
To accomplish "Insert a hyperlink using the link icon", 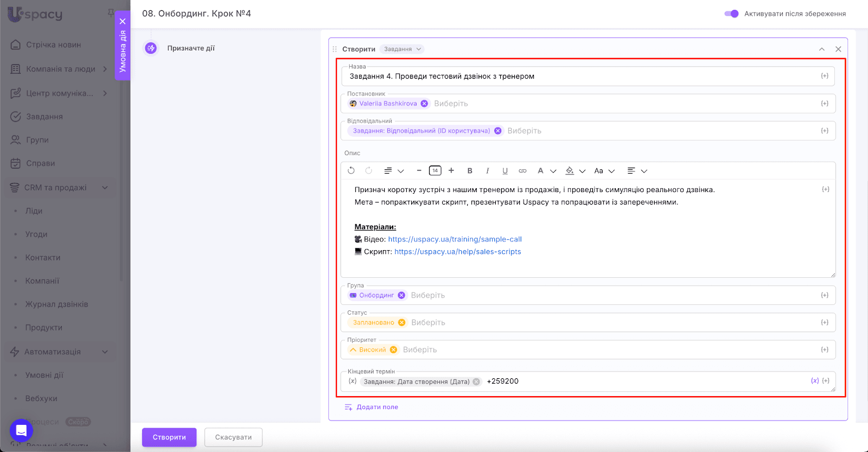I will click(x=522, y=170).
